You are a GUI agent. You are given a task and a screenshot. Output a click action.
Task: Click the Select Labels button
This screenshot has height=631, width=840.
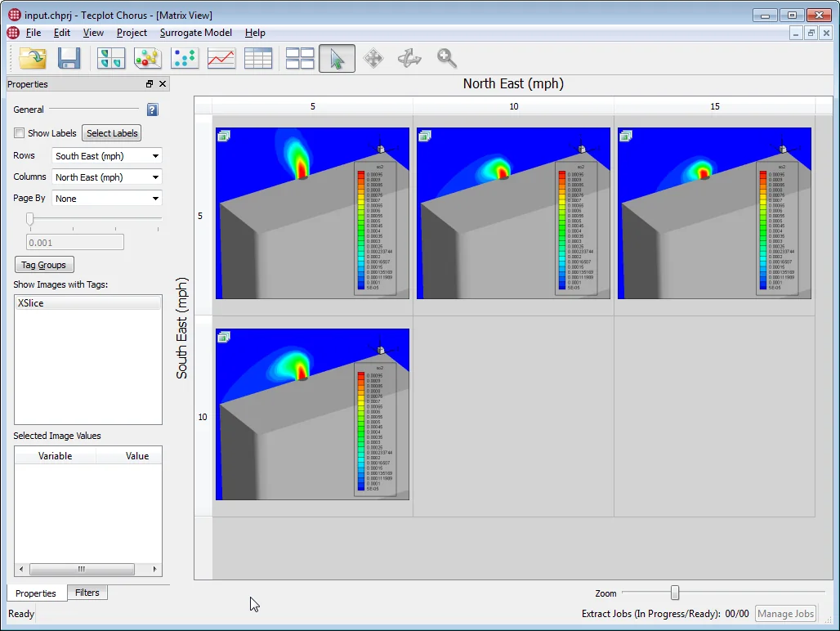pyautogui.click(x=112, y=133)
